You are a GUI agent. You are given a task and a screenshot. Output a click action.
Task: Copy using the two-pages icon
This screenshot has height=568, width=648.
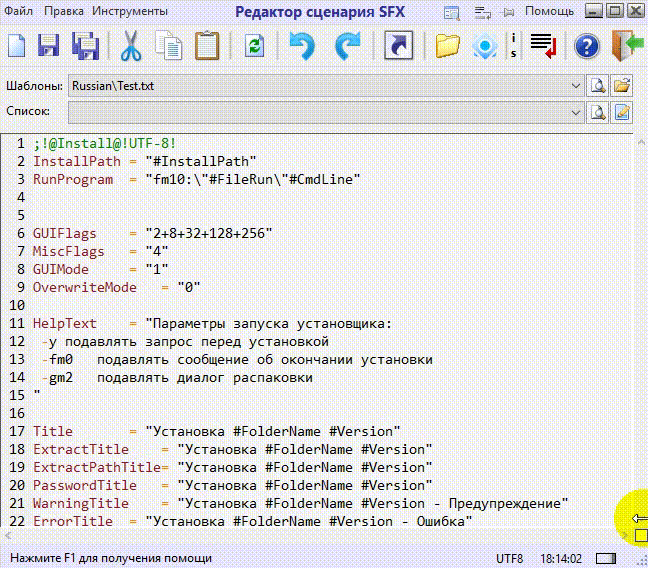(169, 45)
